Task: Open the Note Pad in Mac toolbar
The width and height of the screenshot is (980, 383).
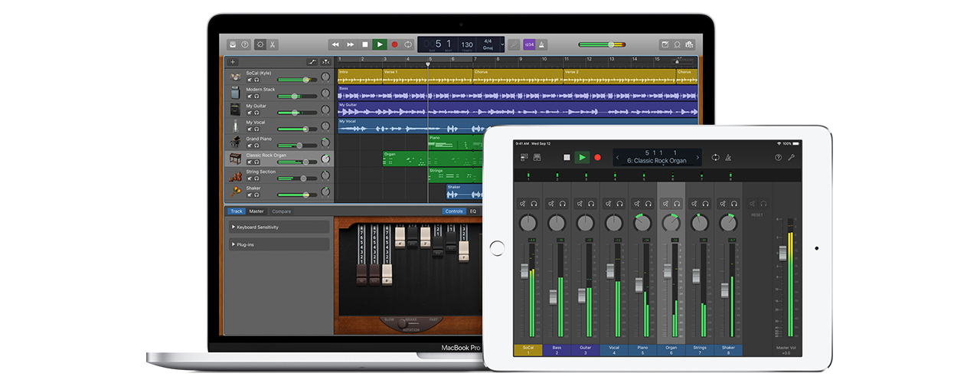Action: click(665, 44)
